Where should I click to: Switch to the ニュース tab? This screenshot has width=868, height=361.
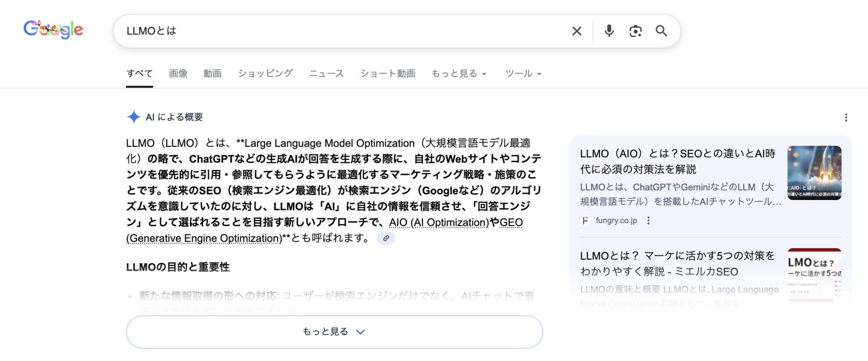tap(326, 73)
